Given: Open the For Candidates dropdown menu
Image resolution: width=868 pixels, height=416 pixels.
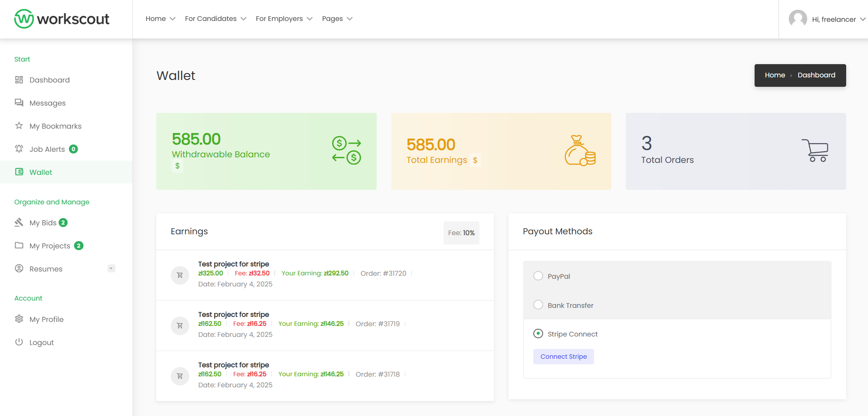Looking at the screenshot, I should (215, 19).
